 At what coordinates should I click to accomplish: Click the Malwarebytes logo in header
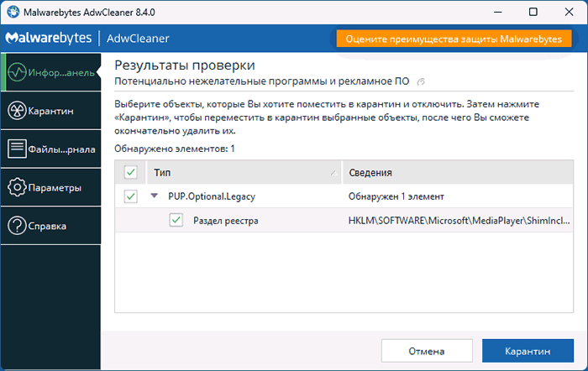point(49,38)
